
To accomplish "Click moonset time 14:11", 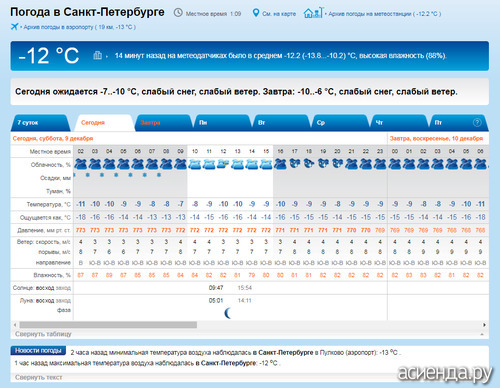I will pyautogui.click(x=245, y=300).
